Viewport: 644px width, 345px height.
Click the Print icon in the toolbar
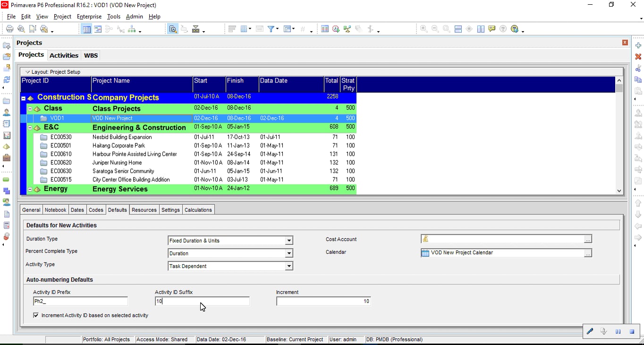(x=9, y=29)
